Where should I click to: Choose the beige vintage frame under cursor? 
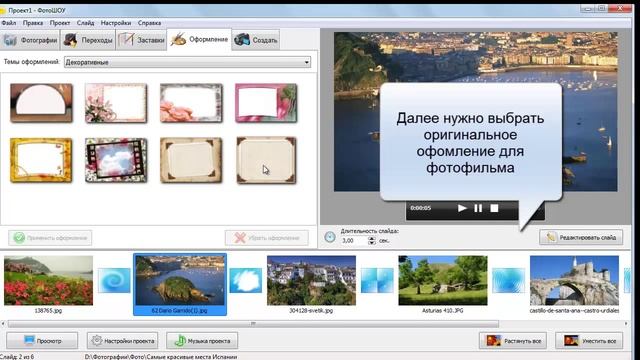(266, 160)
